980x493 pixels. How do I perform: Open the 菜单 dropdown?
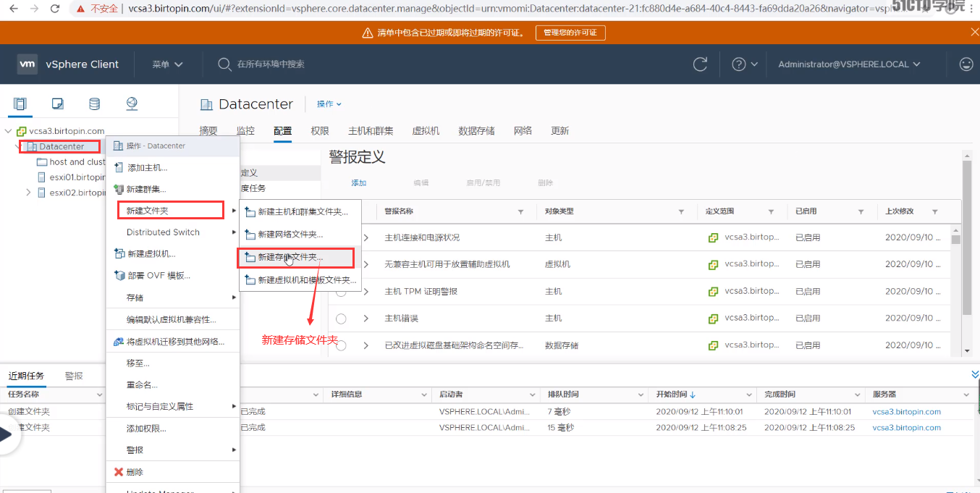point(167,64)
